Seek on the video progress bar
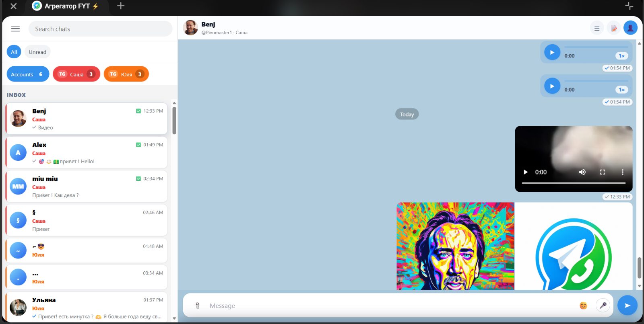Viewport: 644px width, 324px height. click(x=574, y=183)
